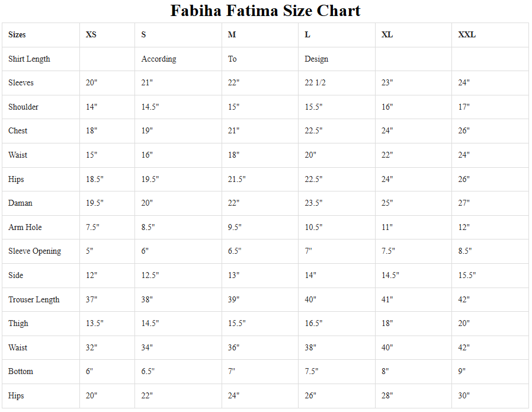This screenshot has height=412, width=532.
Task: Select the 30" Hips value for XXL
Action: pos(464,396)
